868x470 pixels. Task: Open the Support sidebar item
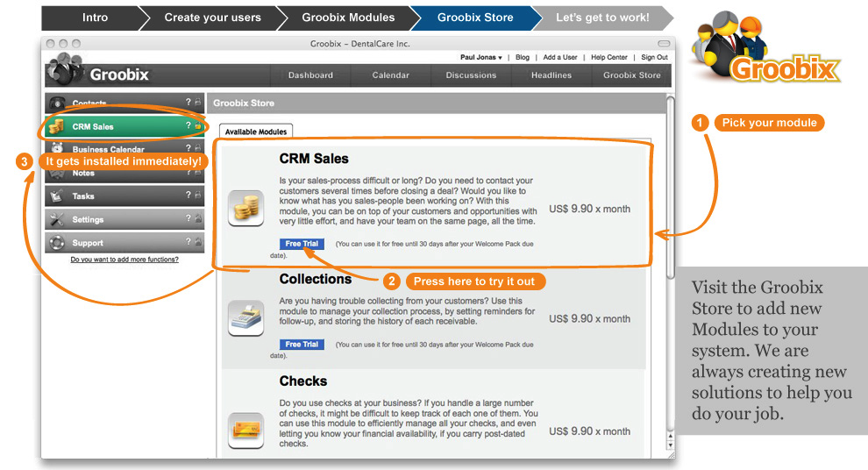125,243
